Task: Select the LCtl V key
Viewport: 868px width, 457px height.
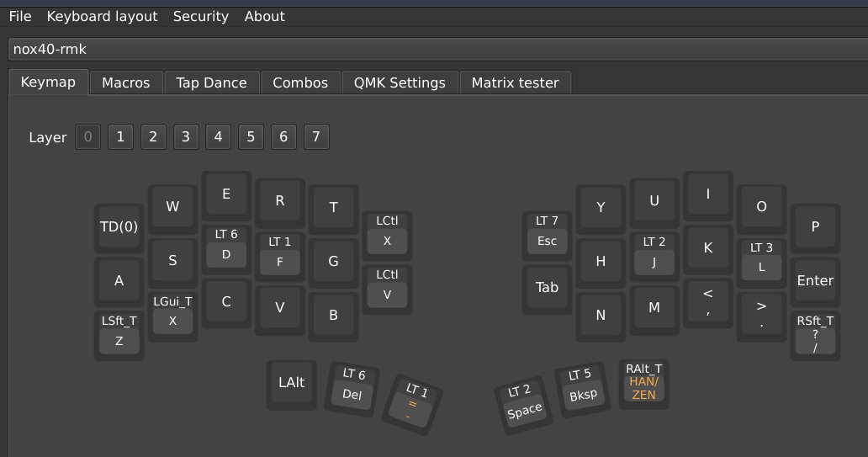Action: coord(388,290)
